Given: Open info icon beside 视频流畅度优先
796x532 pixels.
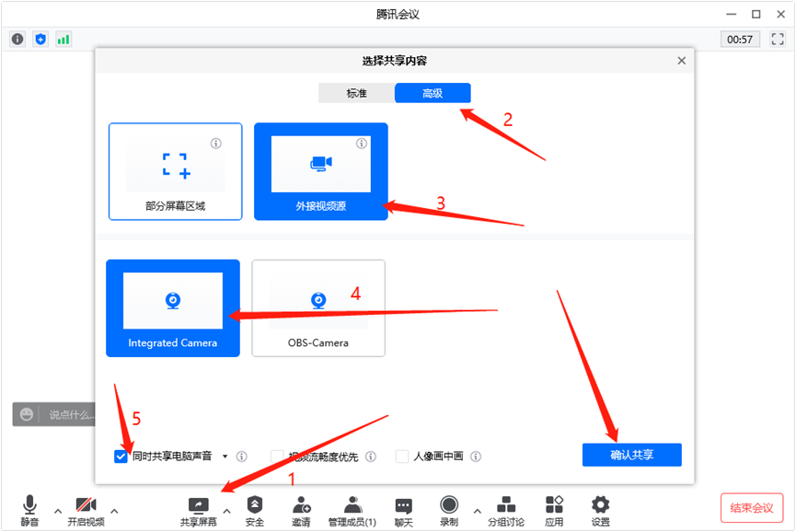Looking at the screenshot, I should (x=371, y=457).
